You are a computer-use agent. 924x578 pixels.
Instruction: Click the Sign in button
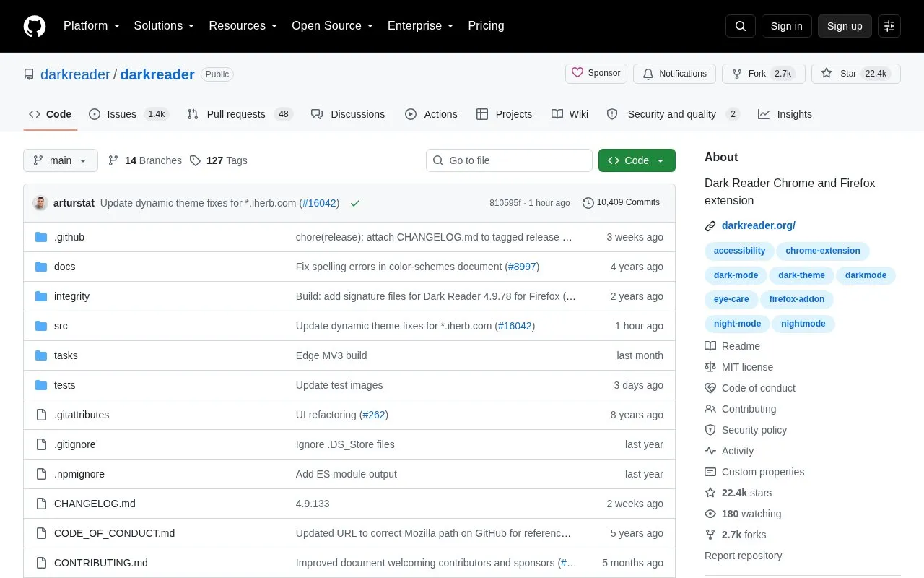coord(787,26)
